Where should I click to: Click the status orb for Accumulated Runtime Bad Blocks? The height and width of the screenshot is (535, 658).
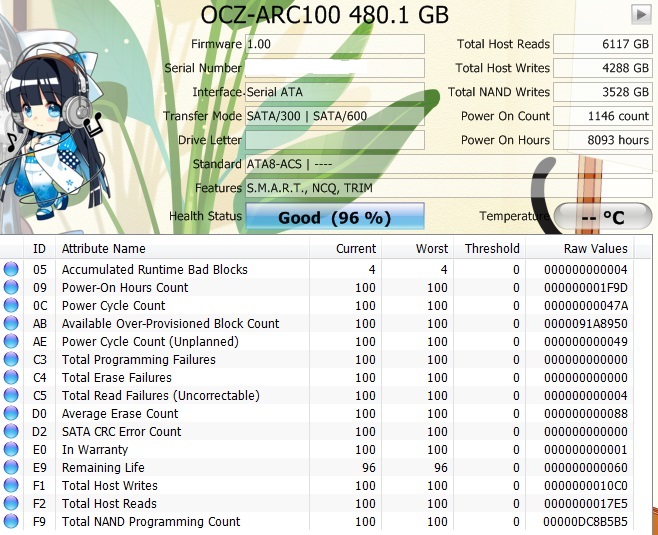coord(11,269)
